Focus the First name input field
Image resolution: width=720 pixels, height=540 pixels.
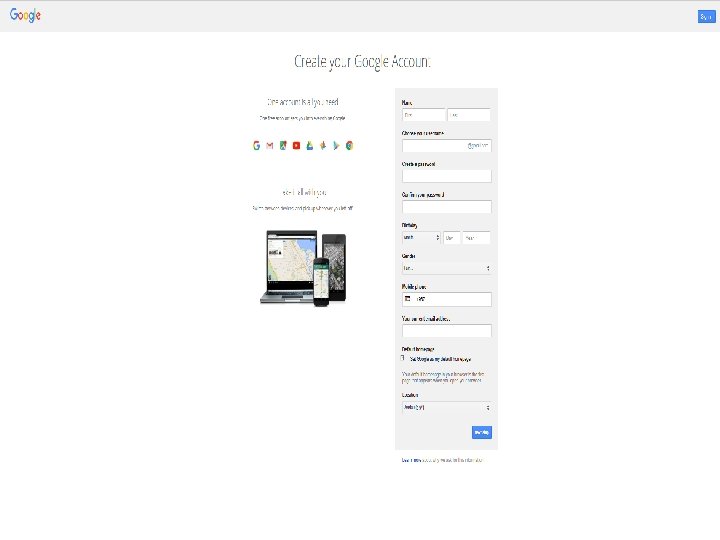pos(423,115)
